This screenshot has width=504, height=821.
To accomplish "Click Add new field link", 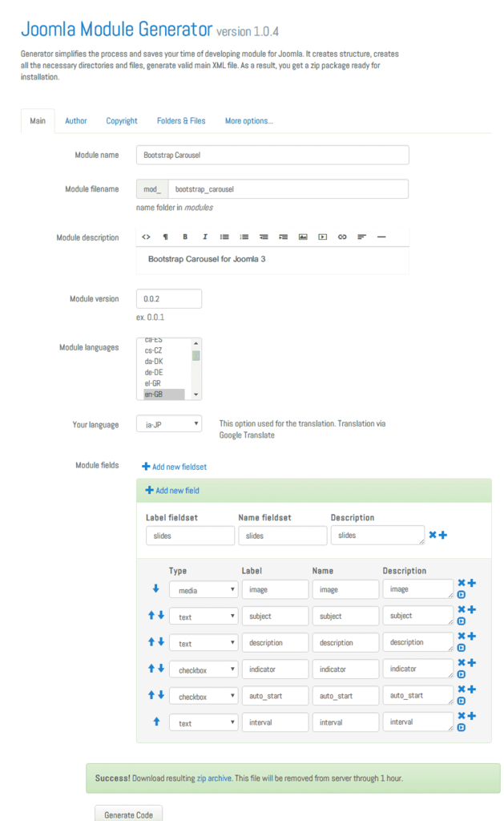I will 172,491.
